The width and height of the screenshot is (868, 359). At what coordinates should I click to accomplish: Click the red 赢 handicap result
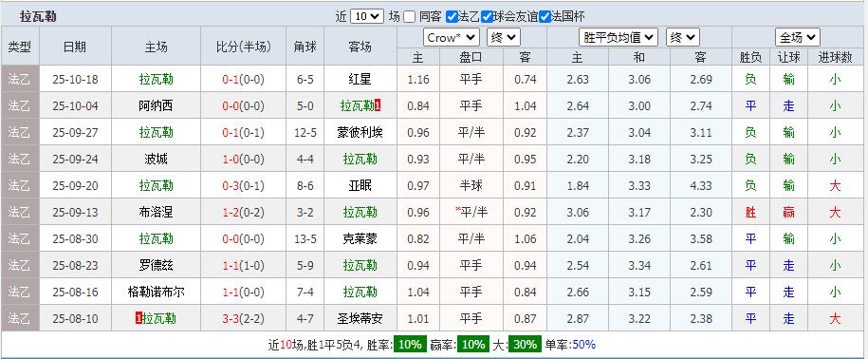(x=789, y=212)
